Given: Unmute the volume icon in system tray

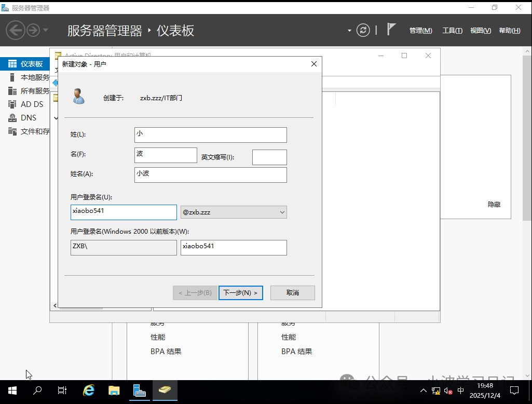Looking at the screenshot, I should tap(448, 390).
